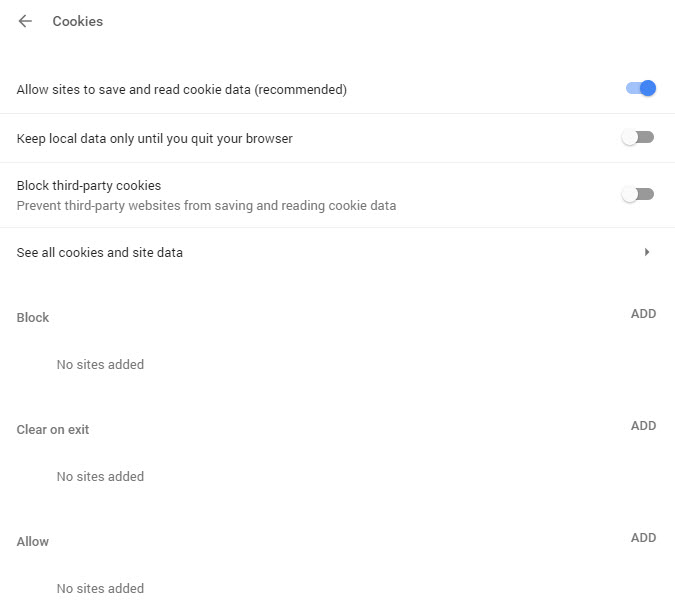Click ADD next to the Block section
This screenshot has width=675, height=610.
[x=643, y=314]
